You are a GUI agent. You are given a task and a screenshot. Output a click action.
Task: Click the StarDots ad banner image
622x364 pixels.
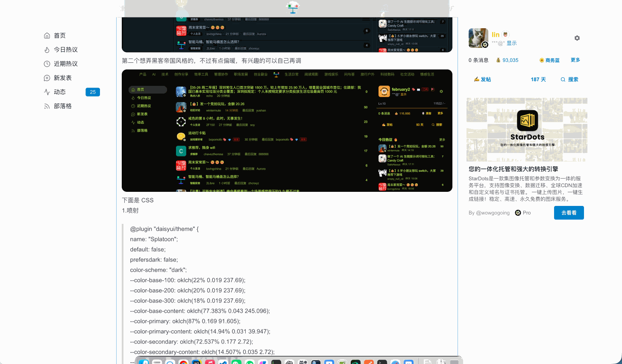click(x=527, y=129)
